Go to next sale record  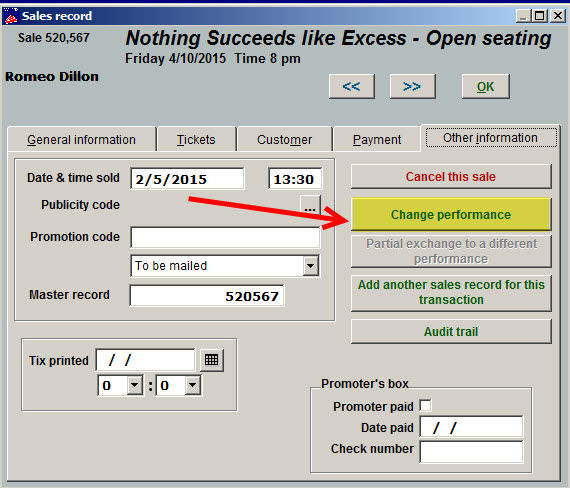point(412,86)
